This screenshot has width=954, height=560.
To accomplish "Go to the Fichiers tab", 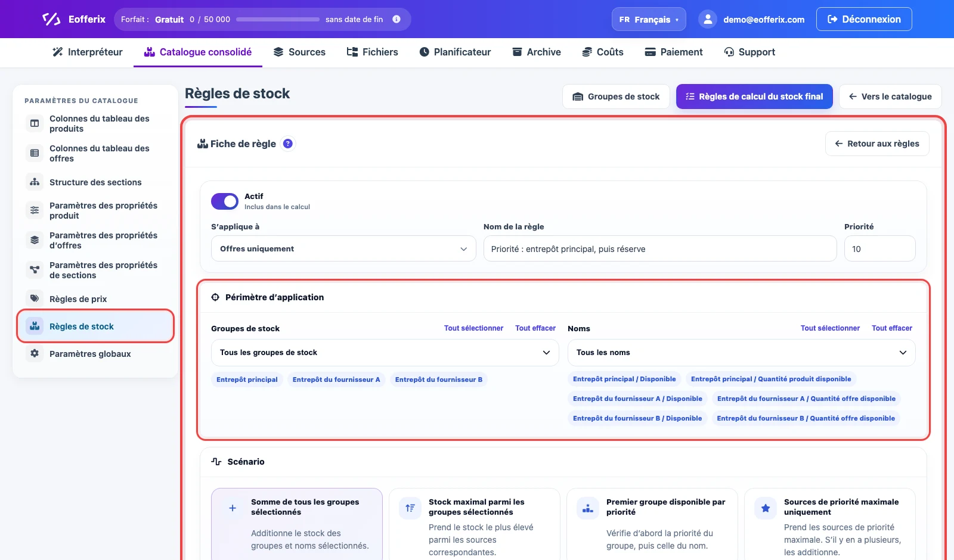I will coord(373,52).
